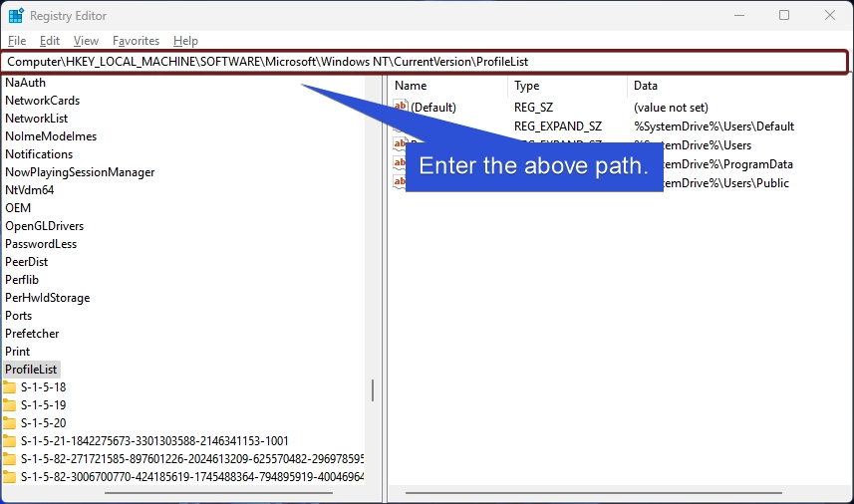Click folder icon of S-1-5-21-1842275673 key

pos(9,441)
